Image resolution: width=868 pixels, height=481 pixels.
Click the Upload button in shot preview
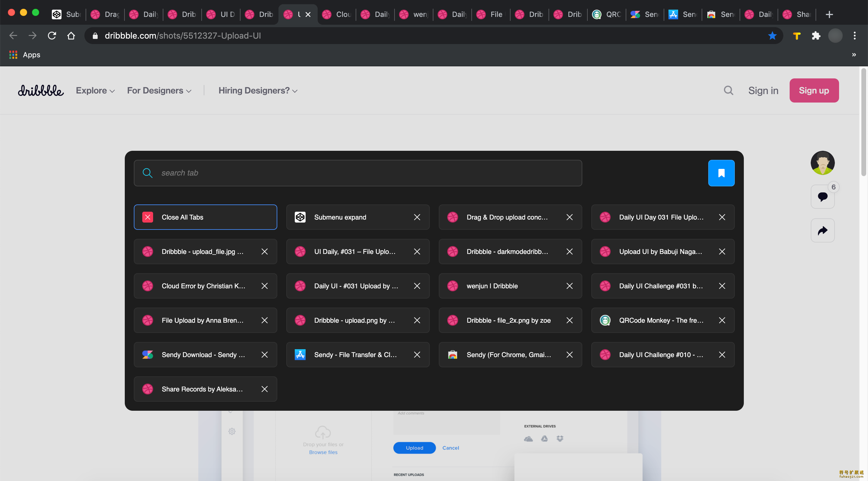414,448
